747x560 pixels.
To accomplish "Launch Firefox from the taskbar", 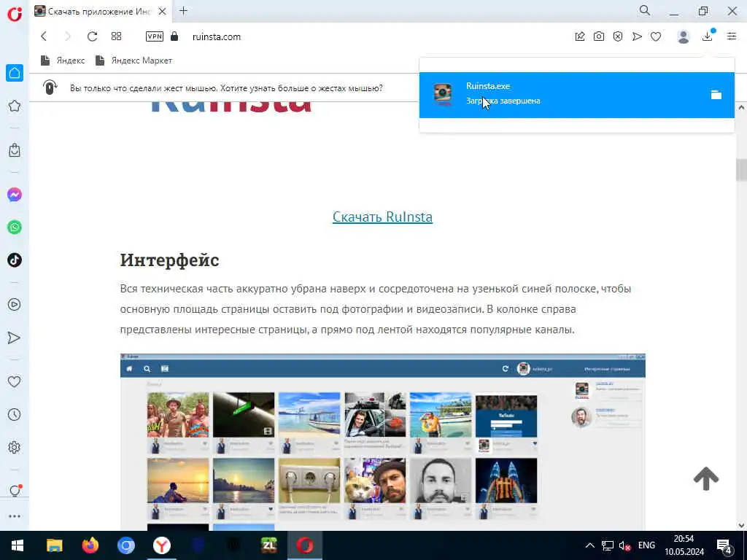I will [x=90, y=545].
